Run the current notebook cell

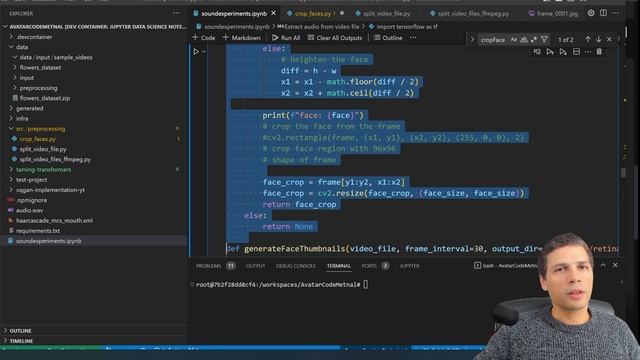(x=196, y=52)
